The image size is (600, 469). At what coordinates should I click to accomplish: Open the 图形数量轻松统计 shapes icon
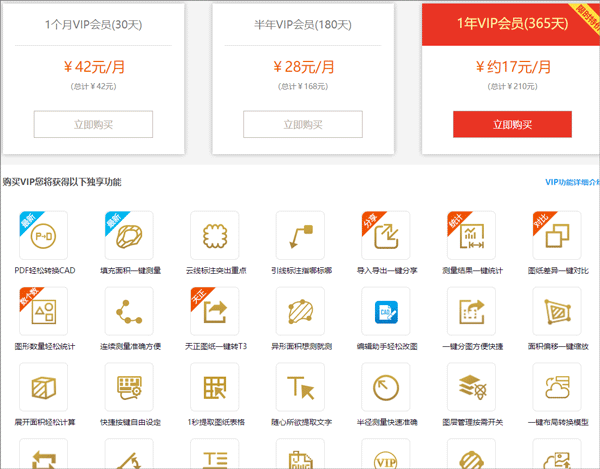[x=44, y=311]
